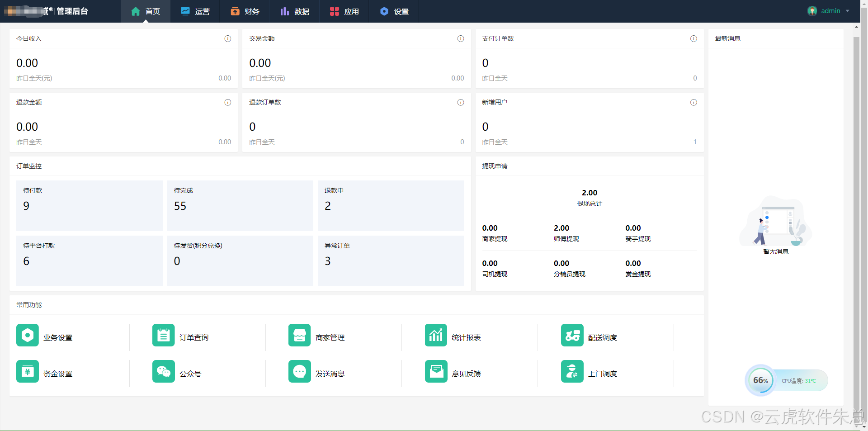Open the 设置 top menu
868x431 pixels.
394,11
